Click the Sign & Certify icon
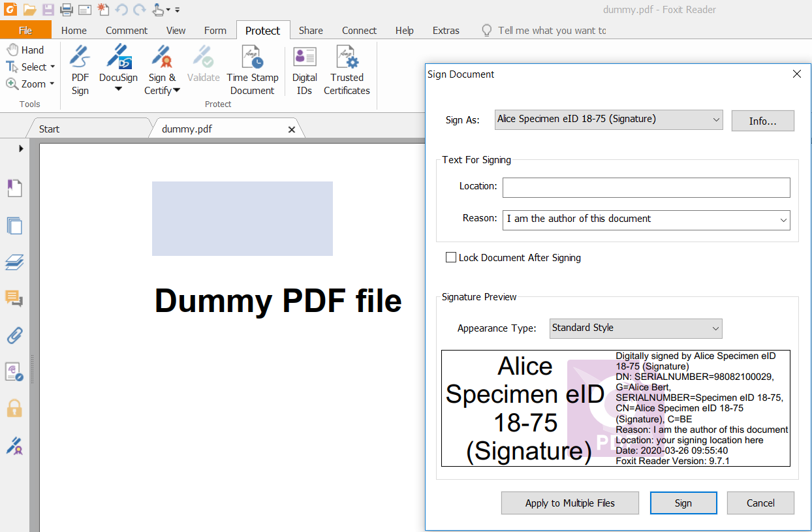The image size is (812, 532). tap(162, 57)
